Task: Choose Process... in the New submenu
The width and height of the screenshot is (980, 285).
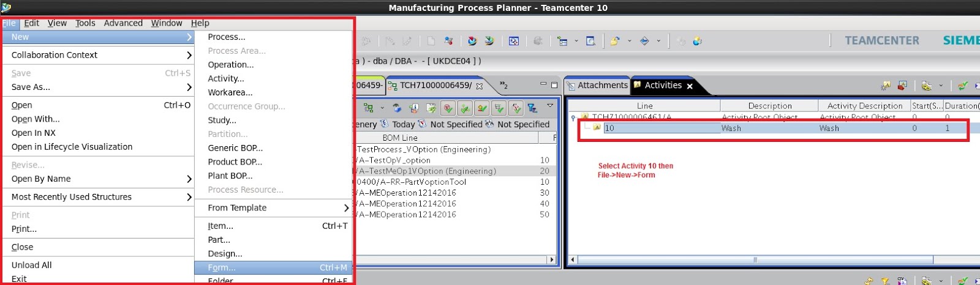Action: 227,37
